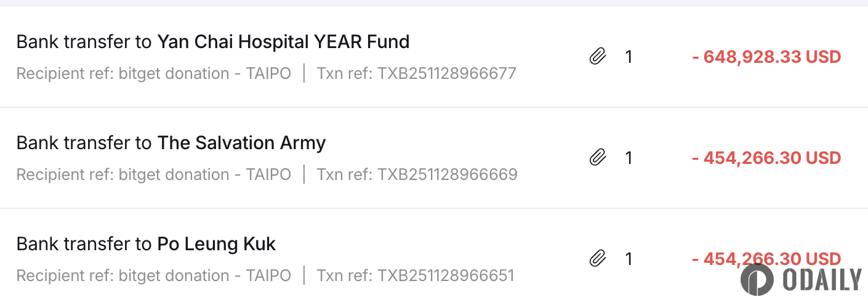The image size is (868, 302).
Task: Click the amount 648,928.33 USD
Action: tap(766, 57)
